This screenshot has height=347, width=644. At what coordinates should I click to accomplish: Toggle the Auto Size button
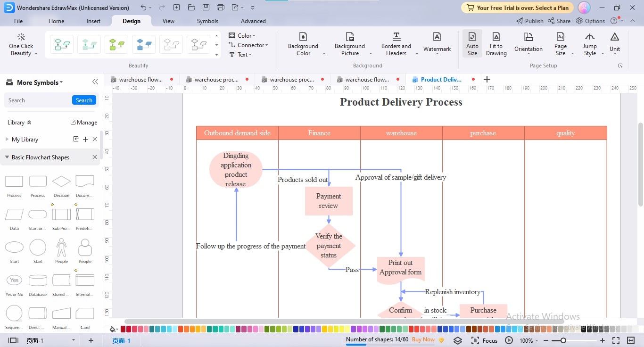(x=472, y=44)
